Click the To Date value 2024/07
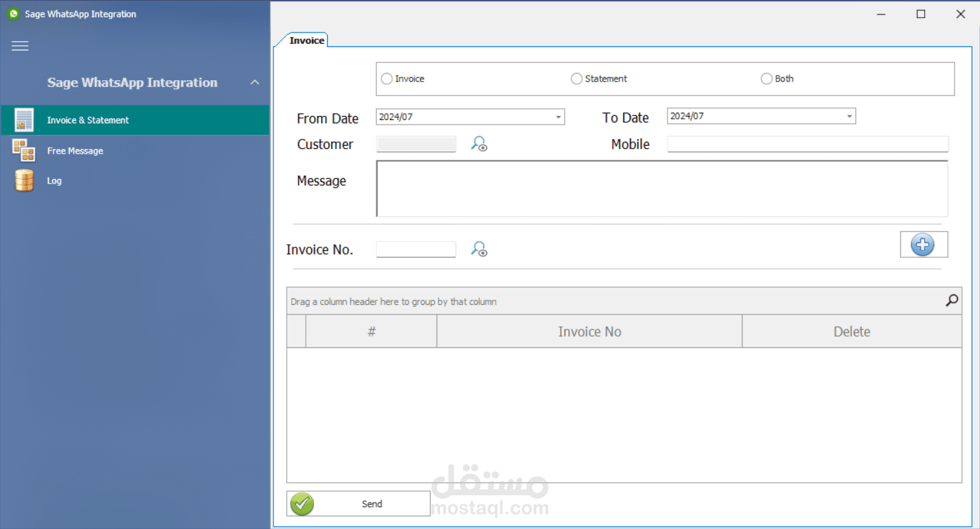 click(687, 117)
